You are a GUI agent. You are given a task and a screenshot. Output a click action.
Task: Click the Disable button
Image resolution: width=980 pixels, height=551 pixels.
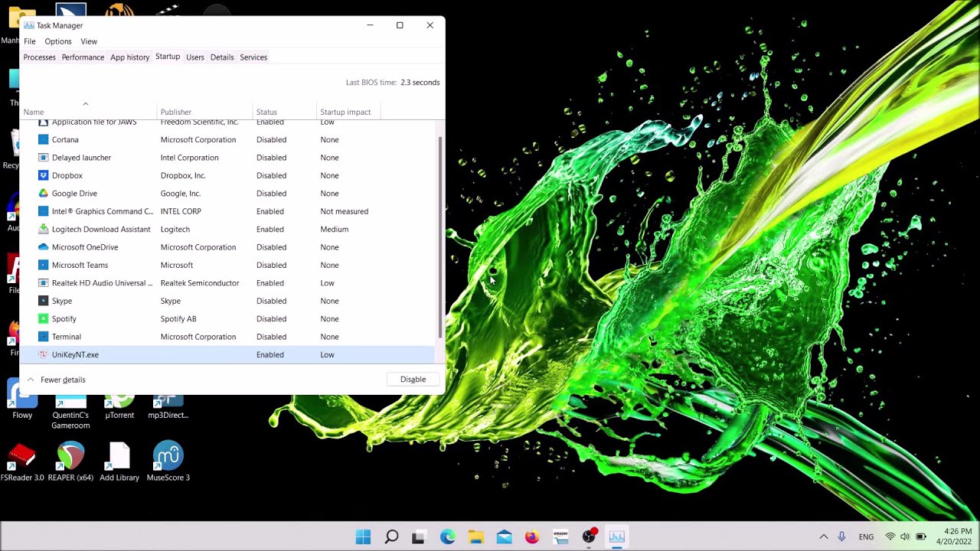click(x=413, y=380)
